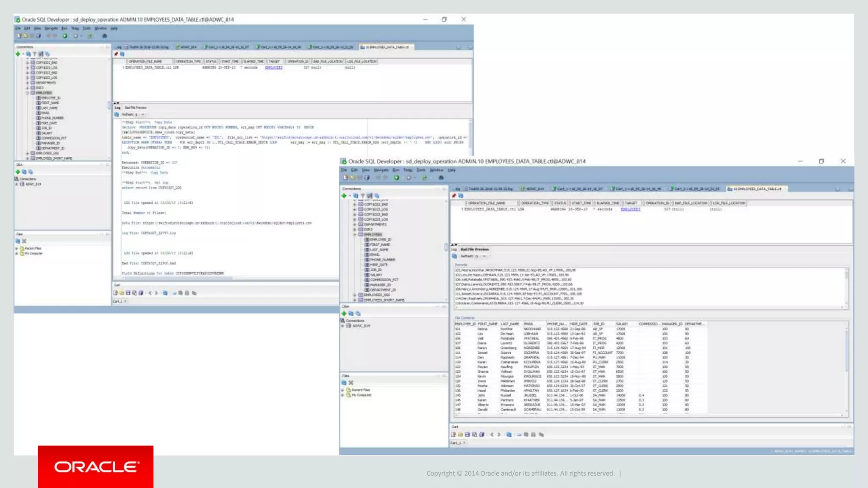Switch to Log tab in front window
Screen dimensions: 868x488
point(454,250)
